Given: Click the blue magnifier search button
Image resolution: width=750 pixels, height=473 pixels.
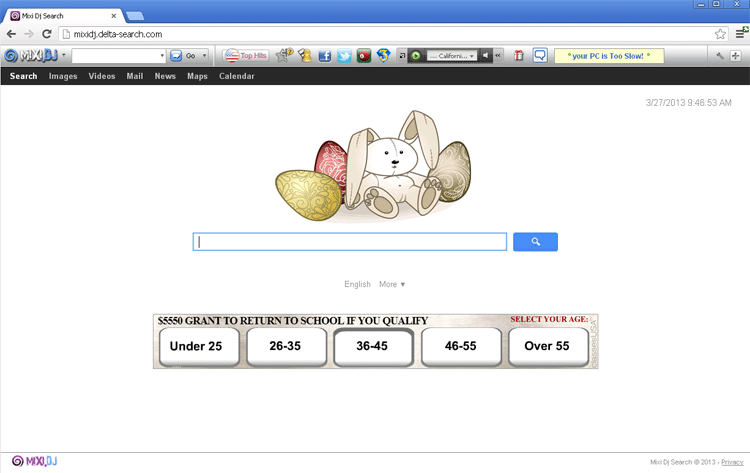Looking at the screenshot, I should (x=535, y=242).
